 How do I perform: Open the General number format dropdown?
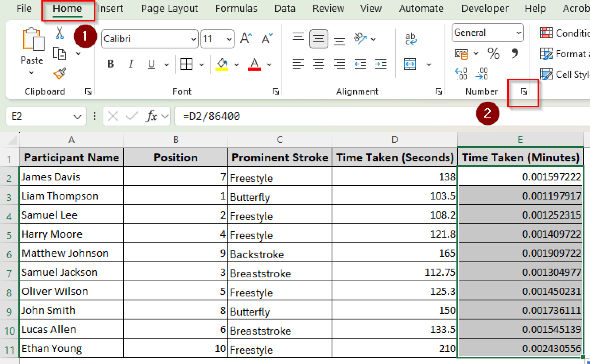[x=519, y=33]
